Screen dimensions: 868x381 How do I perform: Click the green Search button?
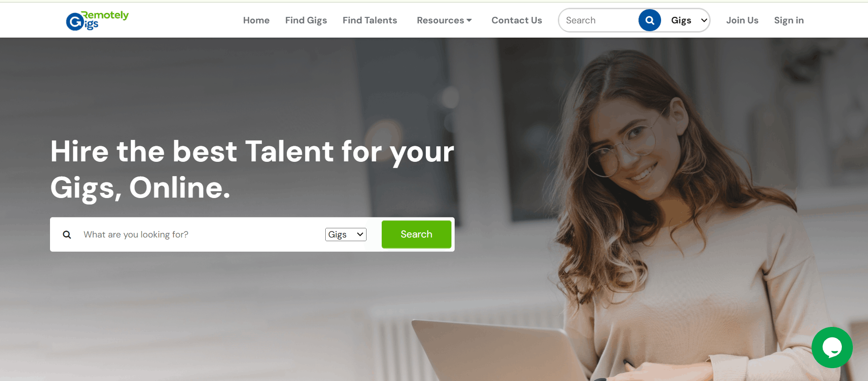416,234
